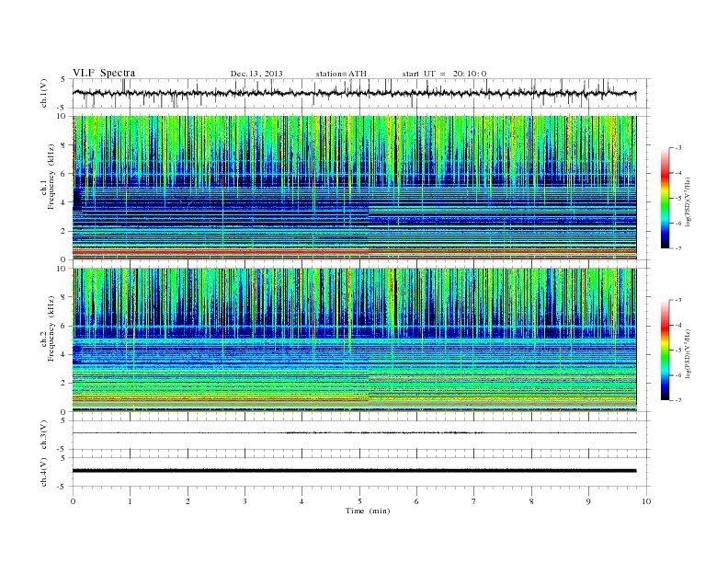Screen dimensions: 728x563
Task: Click the "ch.4(V)" y-axis label
Action: [x=44, y=472]
